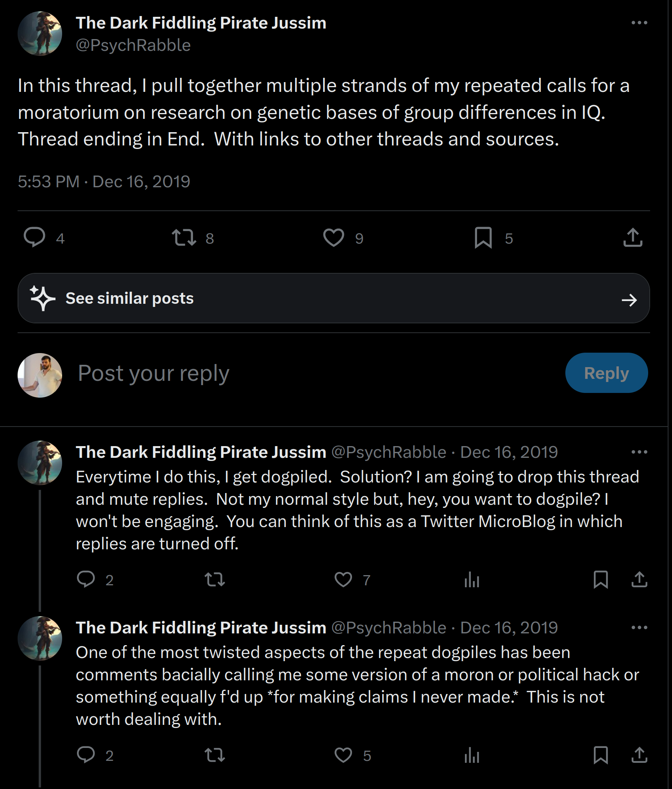Open more options menu on main post

[x=639, y=23]
